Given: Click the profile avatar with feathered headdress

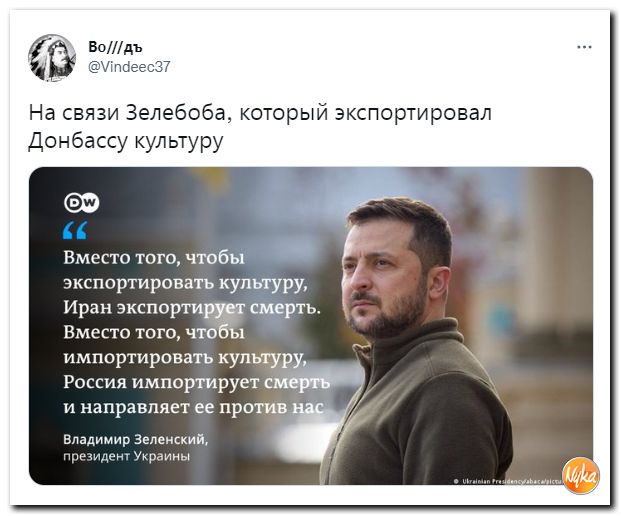Looking at the screenshot, I should tap(52, 58).
